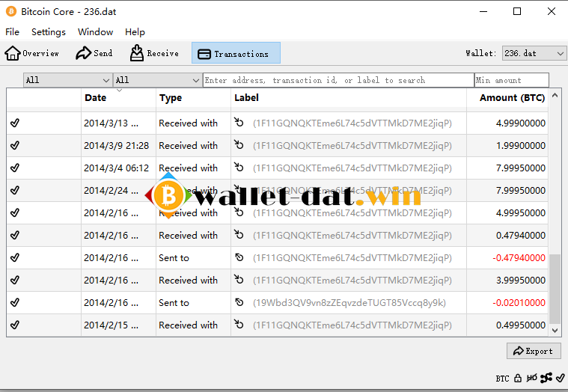Click sent icon in -0.47940000 row

(x=239, y=257)
